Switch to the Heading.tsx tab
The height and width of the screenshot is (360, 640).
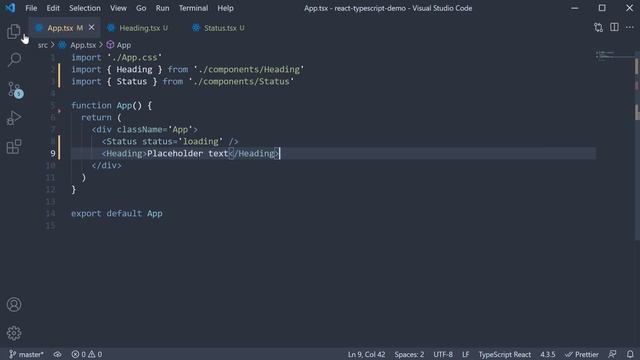(x=140, y=28)
